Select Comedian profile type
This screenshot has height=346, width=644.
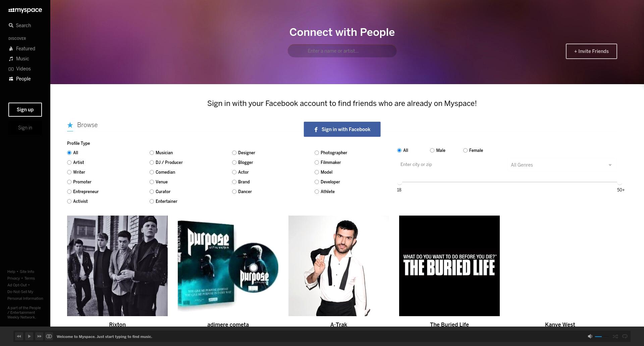(x=152, y=172)
